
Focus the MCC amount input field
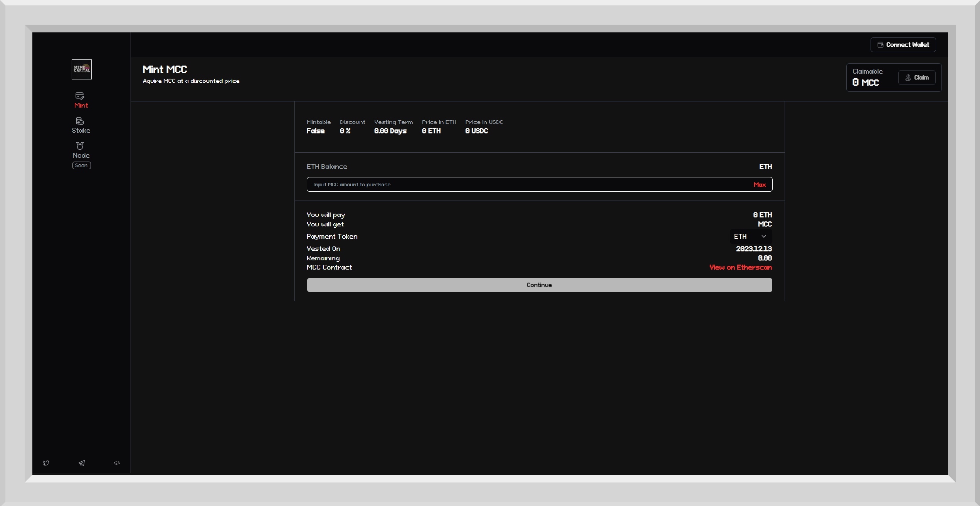pyautogui.click(x=528, y=185)
